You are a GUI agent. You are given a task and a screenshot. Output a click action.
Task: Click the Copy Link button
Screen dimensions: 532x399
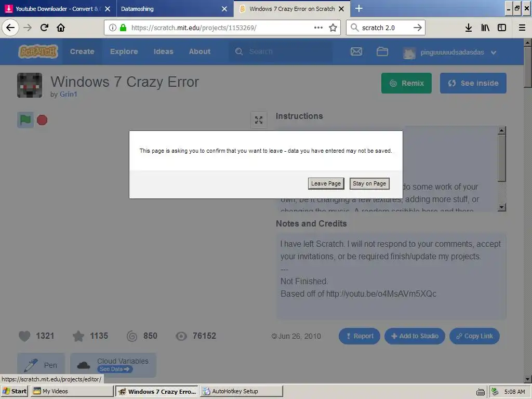coord(474,336)
